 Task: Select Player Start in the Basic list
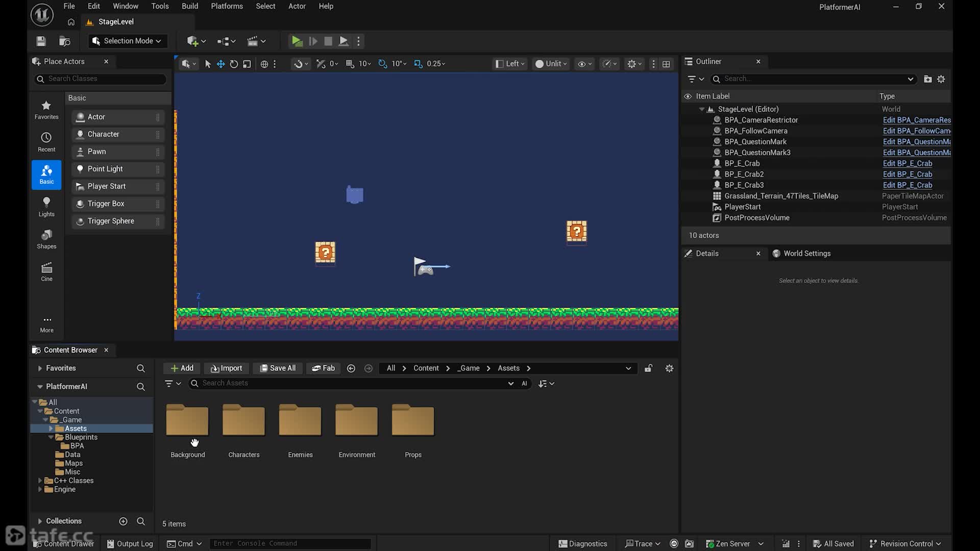(118, 186)
